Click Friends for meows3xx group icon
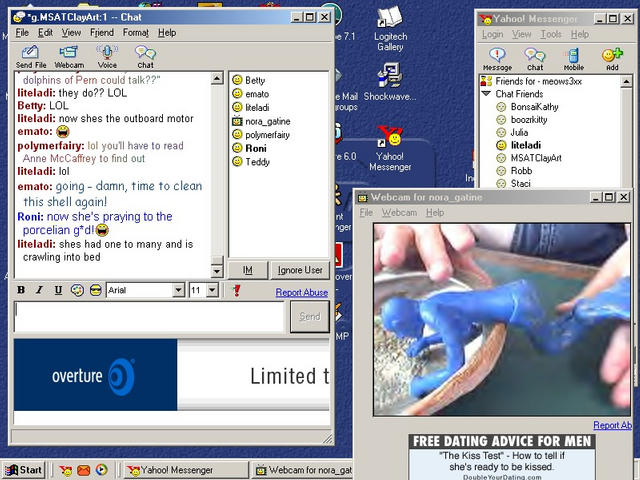The width and height of the screenshot is (640, 480). [487, 81]
